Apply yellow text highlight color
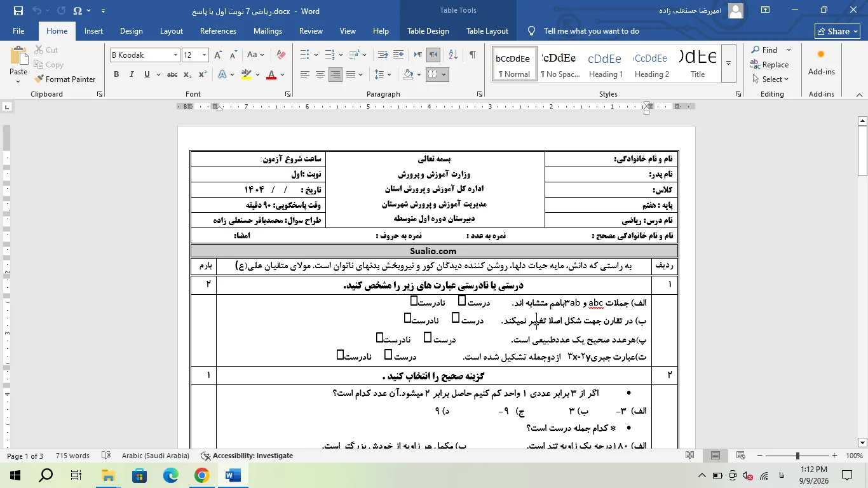 pyautogui.click(x=247, y=74)
